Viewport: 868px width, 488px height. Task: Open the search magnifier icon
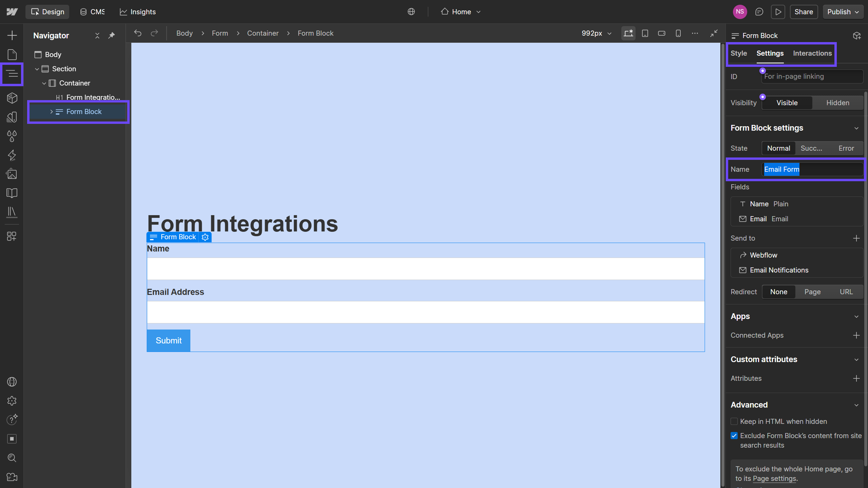click(x=12, y=458)
